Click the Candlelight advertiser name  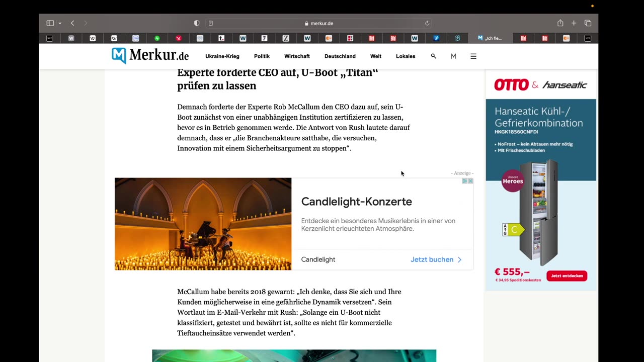[x=318, y=259]
